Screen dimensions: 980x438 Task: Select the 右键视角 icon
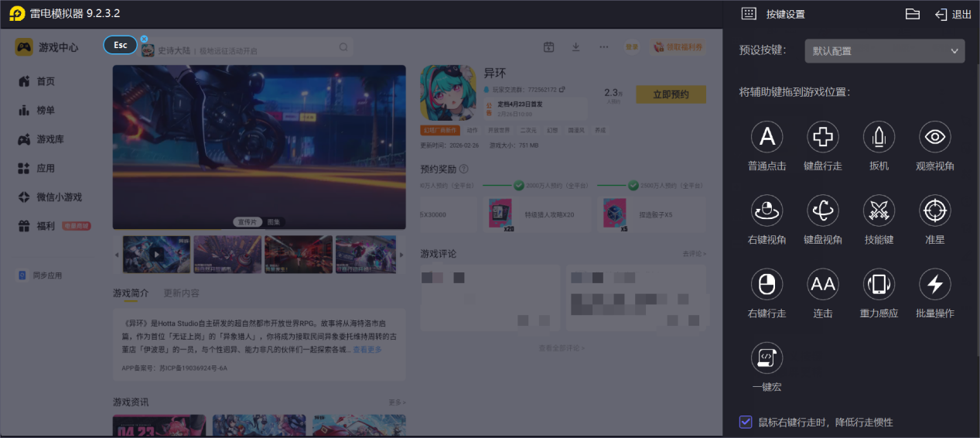tap(767, 210)
